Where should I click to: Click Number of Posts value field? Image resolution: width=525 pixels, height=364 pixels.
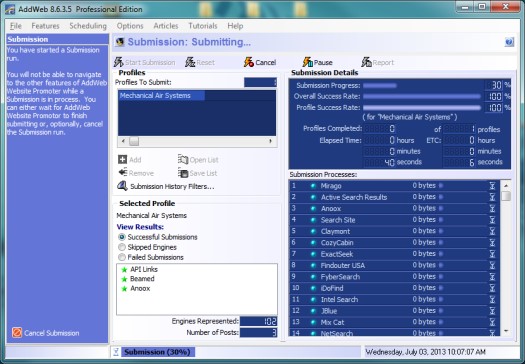[258, 333]
